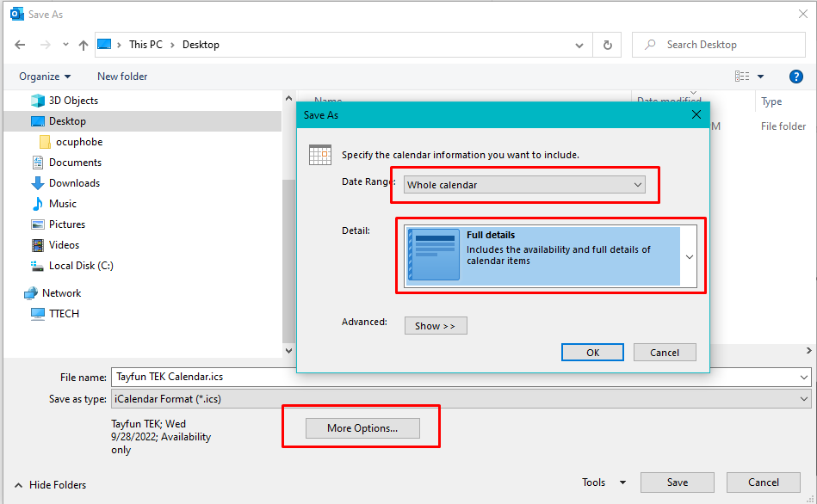817x504 pixels.
Task: Click Show >> to reveal advanced options
Action: click(x=435, y=326)
